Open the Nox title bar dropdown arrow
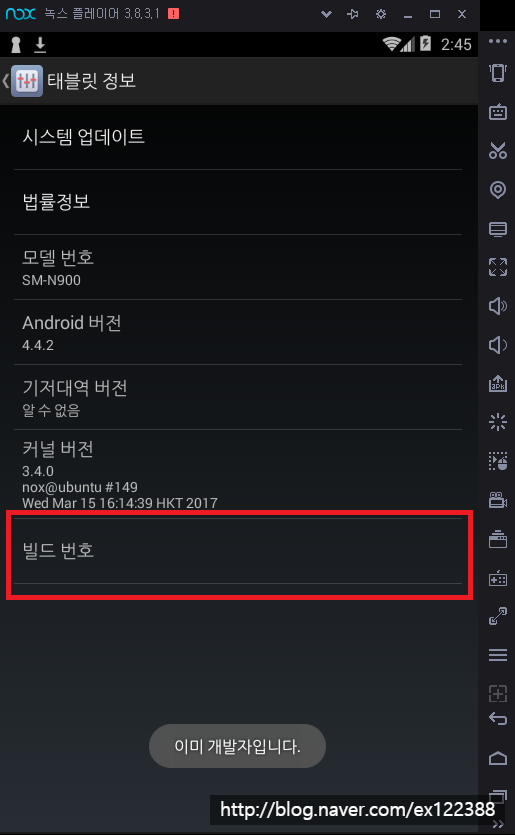515x835 pixels. coord(326,14)
